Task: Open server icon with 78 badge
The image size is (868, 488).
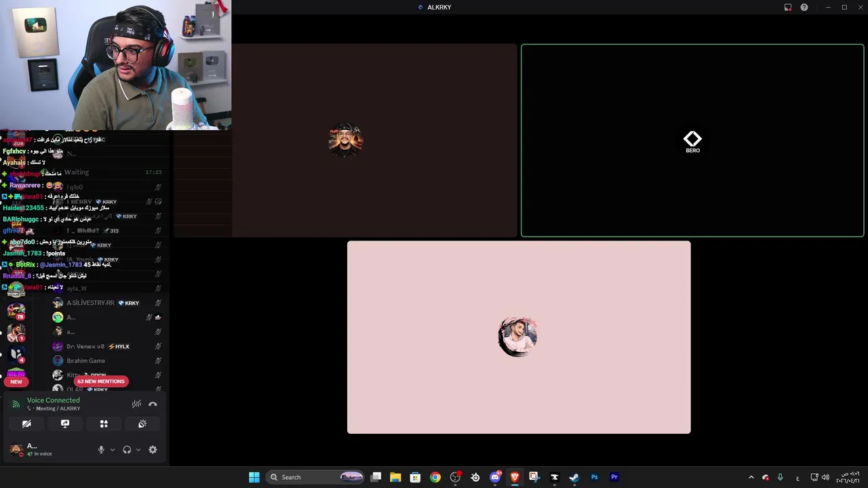Action: (x=16, y=310)
